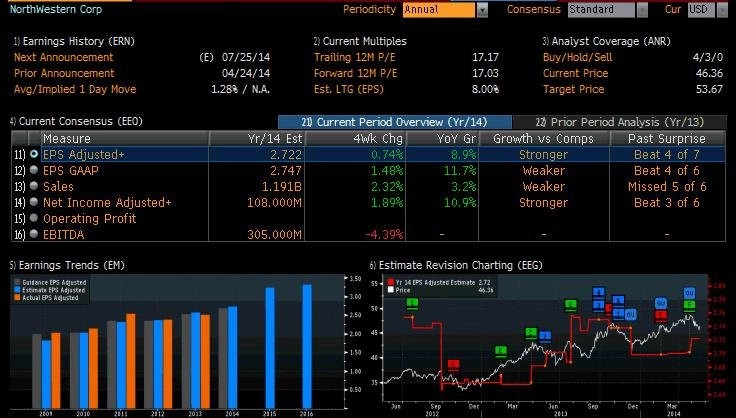This screenshot has height=418, width=736.
Task: Click EPS GAAP YoY growth 11.7%
Action: 460,170
